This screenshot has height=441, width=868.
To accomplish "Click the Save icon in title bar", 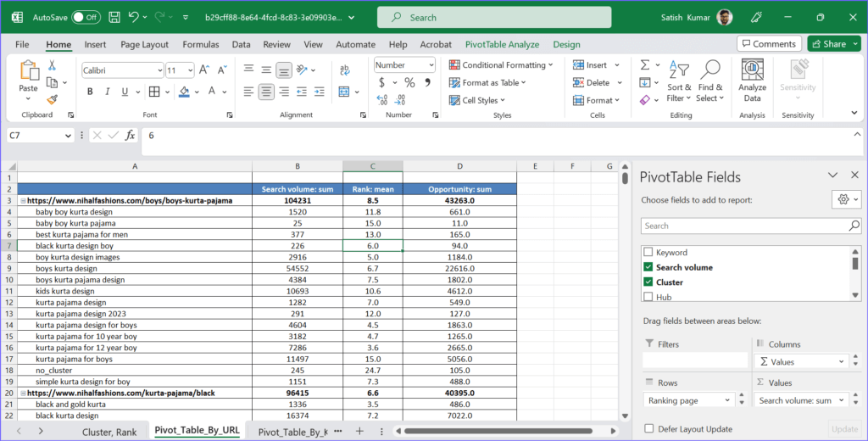I will tap(114, 17).
